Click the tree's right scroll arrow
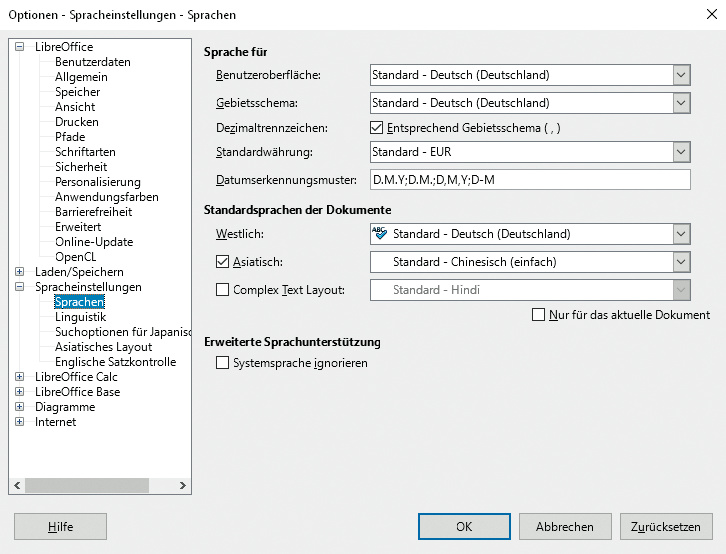Screen dimensions: 726x554 (x=182, y=485)
